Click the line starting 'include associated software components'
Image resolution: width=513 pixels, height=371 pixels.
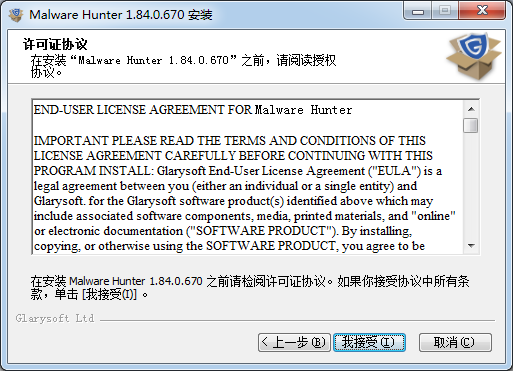pos(245,216)
